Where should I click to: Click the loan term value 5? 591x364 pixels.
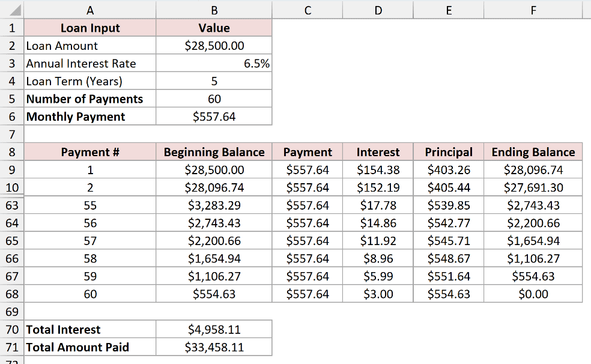pyautogui.click(x=214, y=81)
